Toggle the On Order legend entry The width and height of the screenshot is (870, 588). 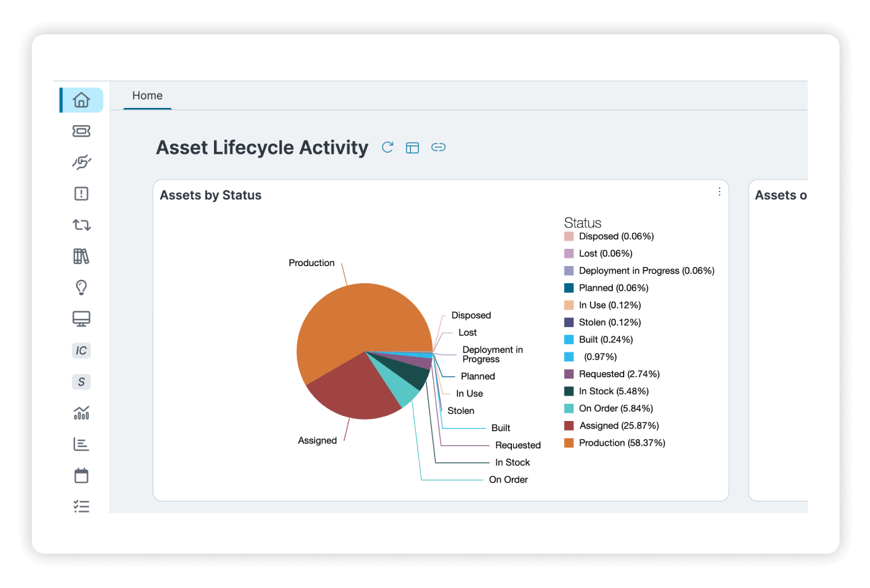(x=608, y=408)
